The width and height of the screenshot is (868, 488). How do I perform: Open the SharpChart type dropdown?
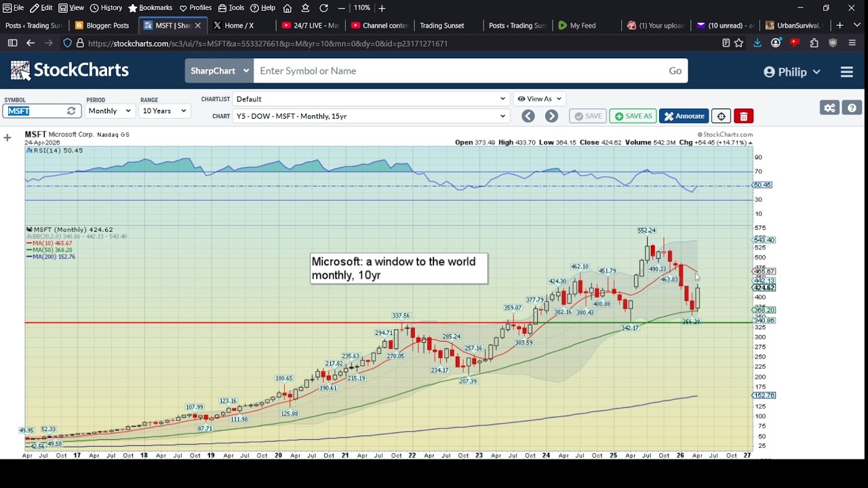[219, 70]
